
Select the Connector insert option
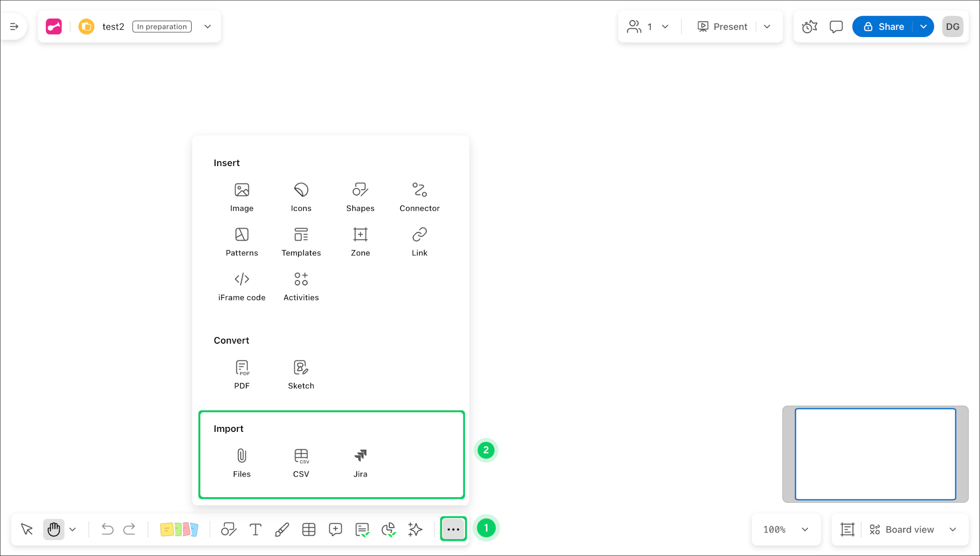pyautogui.click(x=419, y=196)
